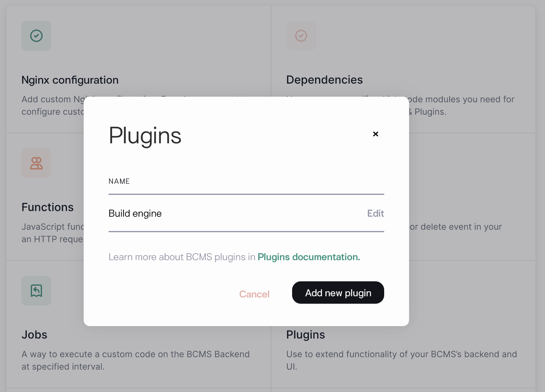Click the NAME column header
The width and height of the screenshot is (545, 392).
click(x=119, y=181)
